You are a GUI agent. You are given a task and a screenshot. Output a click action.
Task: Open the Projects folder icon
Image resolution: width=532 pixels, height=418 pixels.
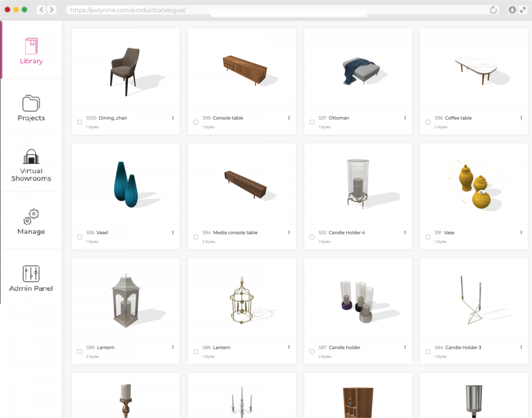[31, 103]
